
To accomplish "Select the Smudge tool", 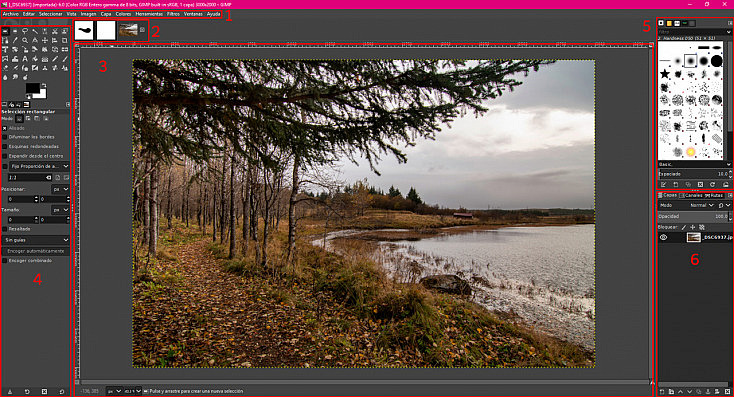I will coord(15,77).
